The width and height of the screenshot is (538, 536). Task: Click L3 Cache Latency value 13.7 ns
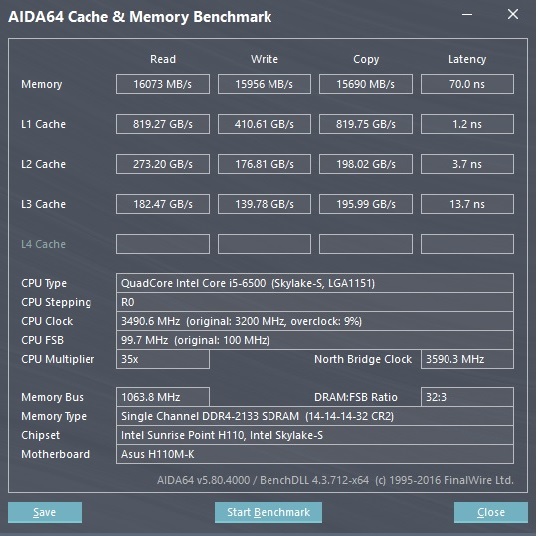467,204
